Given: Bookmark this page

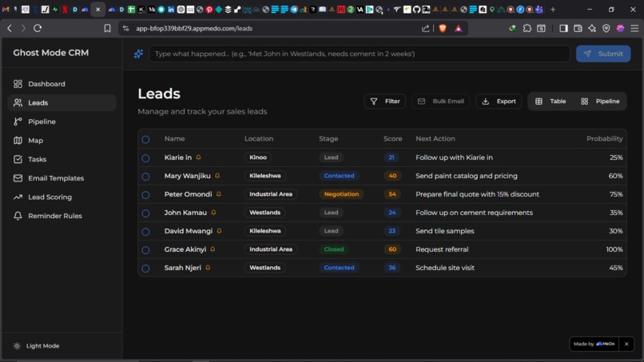Looking at the screenshot, I should click(x=107, y=28).
